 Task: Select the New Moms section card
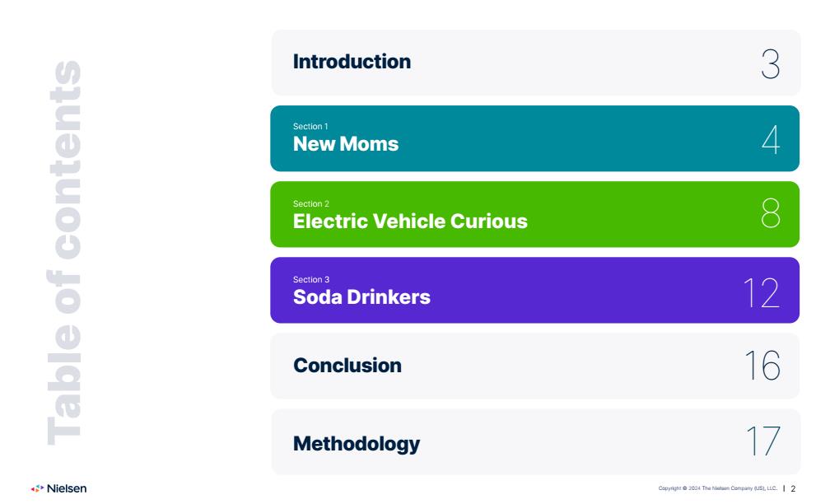pyautogui.click(x=534, y=138)
